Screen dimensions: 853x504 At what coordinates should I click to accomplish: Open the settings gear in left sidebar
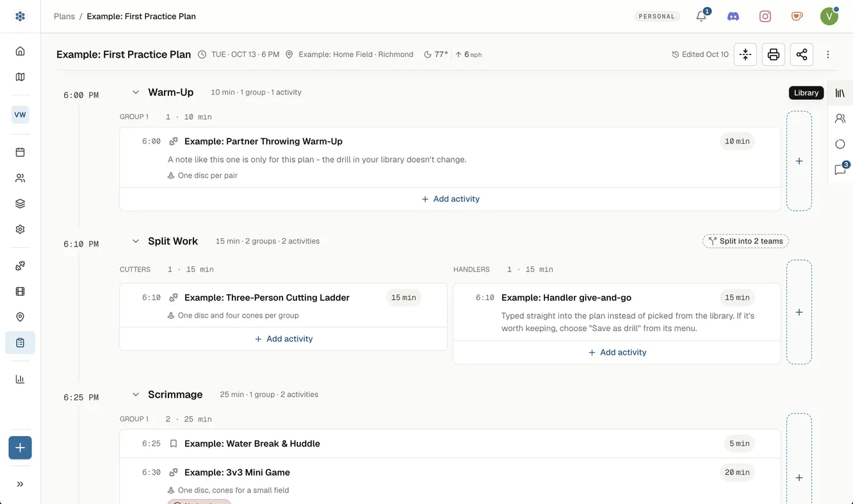pos(20,229)
